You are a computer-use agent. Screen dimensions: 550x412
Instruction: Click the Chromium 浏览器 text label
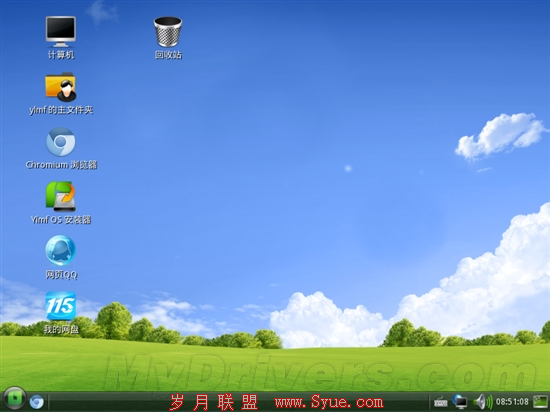point(61,165)
